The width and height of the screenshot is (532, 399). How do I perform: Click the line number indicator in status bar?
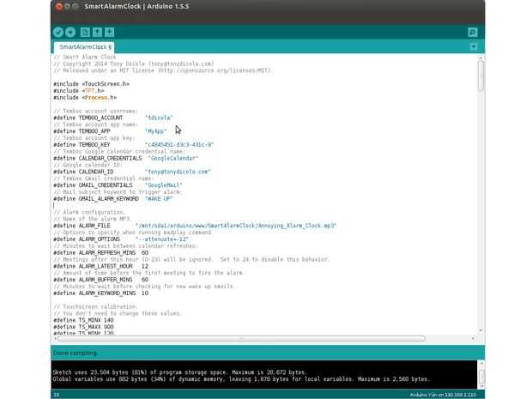[57, 395]
